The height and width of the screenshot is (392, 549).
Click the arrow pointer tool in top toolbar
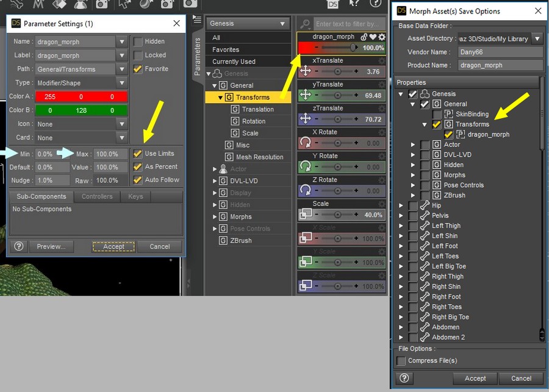coord(125,4)
